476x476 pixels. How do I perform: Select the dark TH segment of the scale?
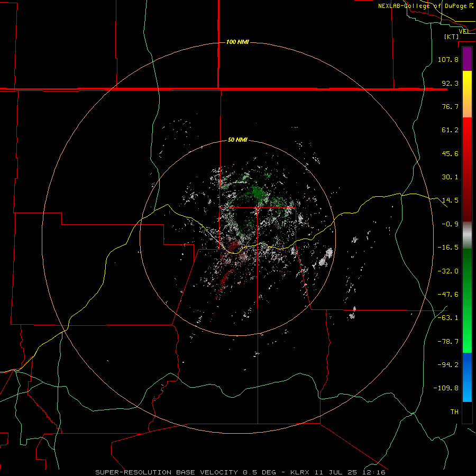tap(467, 412)
